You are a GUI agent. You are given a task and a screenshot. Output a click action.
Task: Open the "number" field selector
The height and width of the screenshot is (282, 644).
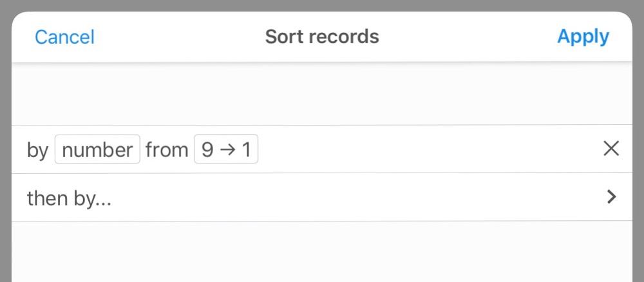click(x=97, y=150)
